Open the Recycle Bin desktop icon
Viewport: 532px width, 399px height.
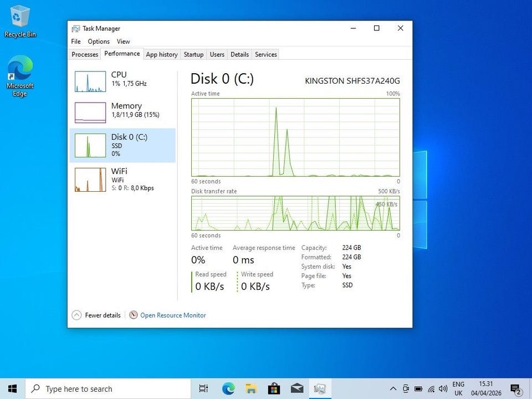click(x=20, y=21)
